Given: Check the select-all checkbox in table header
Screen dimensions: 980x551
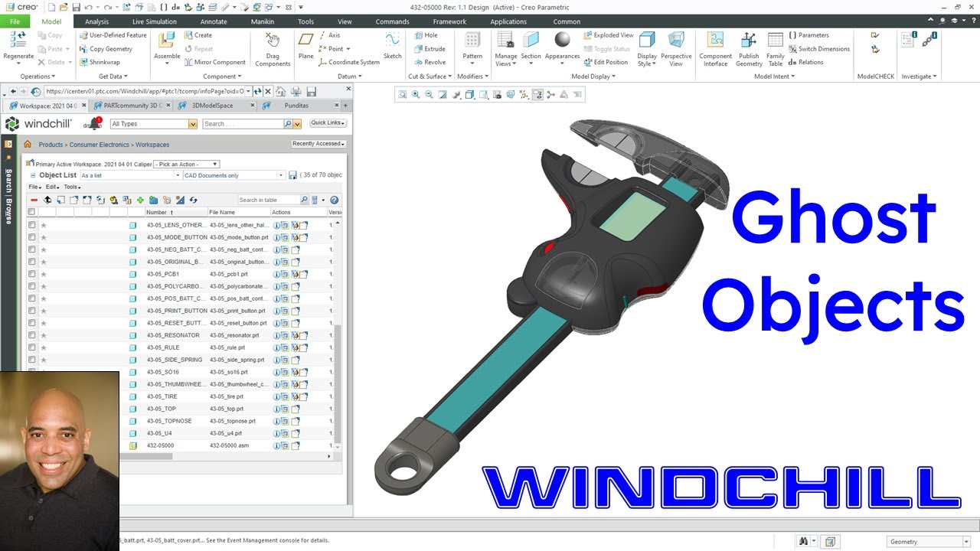Looking at the screenshot, I should click(x=31, y=212).
